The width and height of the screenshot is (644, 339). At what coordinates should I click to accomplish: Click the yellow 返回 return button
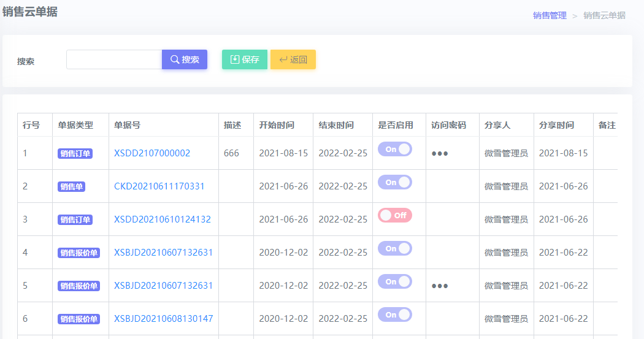(293, 59)
